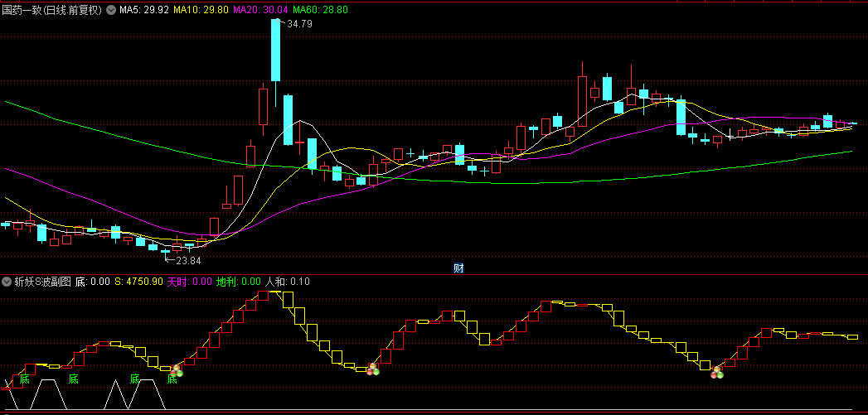868x415 pixels.
Task: Click the 地利: 0.00 indicator value
Action: click(239, 282)
